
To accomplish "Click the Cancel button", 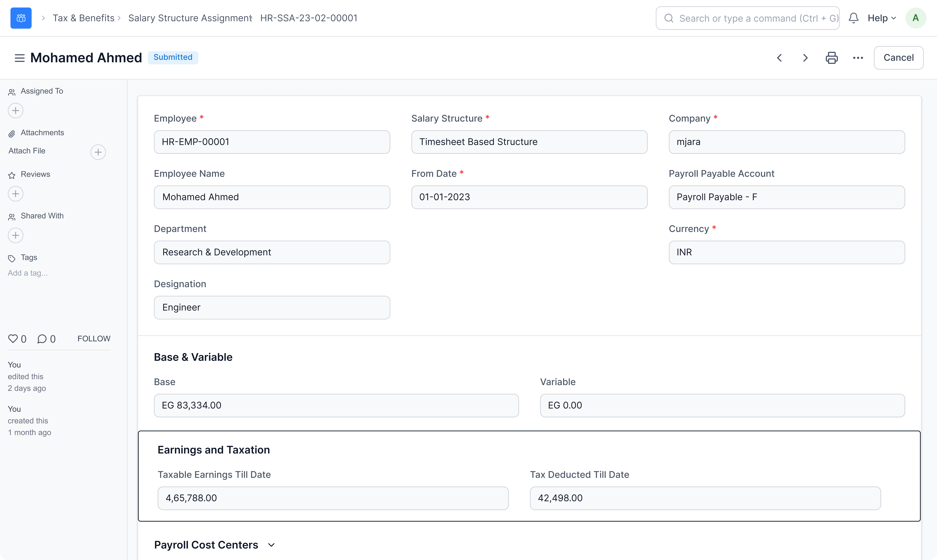I will pos(898,58).
